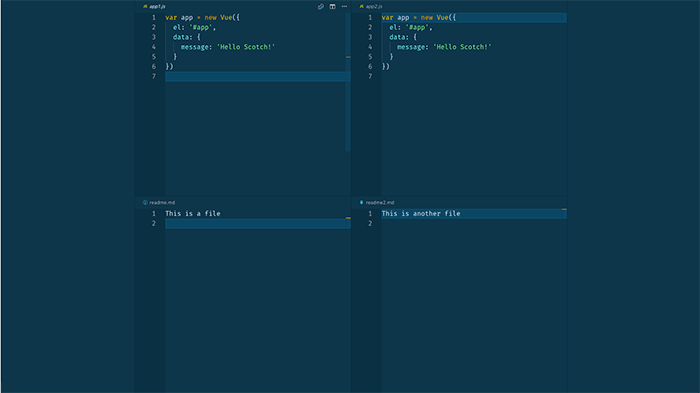Open the app1.js tab
Screen dimensions: 700x393
pos(154,6)
